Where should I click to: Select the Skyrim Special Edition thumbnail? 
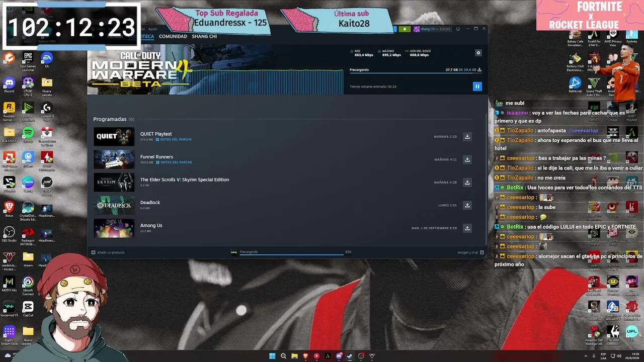click(114, 183)
